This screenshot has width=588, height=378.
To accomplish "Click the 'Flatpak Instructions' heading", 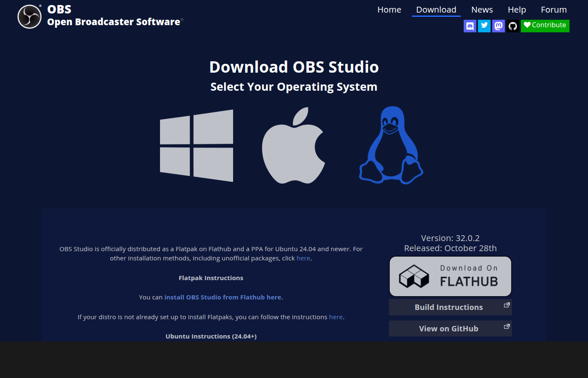I will 211,278.
